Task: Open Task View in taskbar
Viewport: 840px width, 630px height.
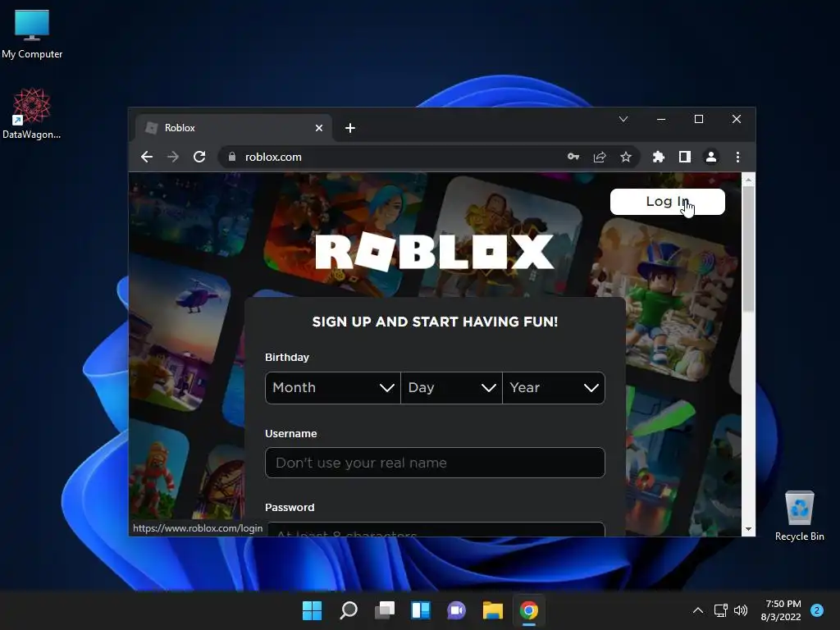Action: pyautogui.click(x=385, y=610)
